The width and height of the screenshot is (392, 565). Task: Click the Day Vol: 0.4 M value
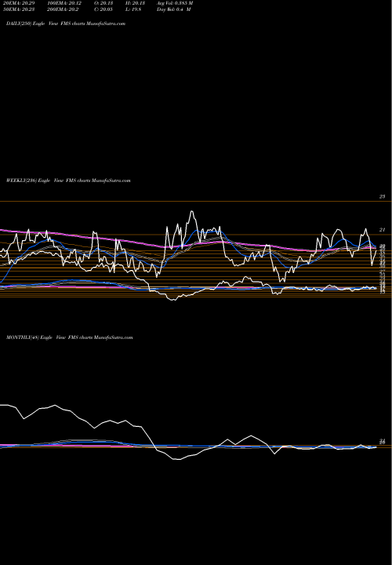coord(173,9)
